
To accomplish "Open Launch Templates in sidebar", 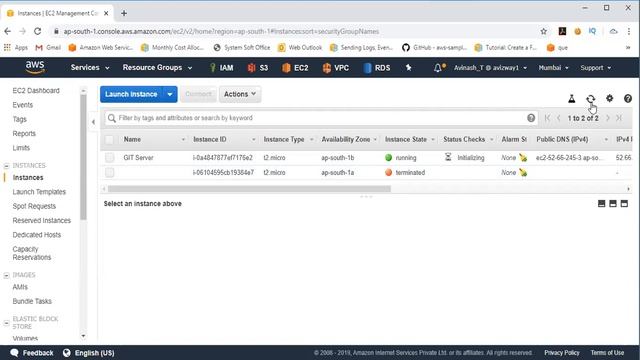I will (x=39, y=192).
